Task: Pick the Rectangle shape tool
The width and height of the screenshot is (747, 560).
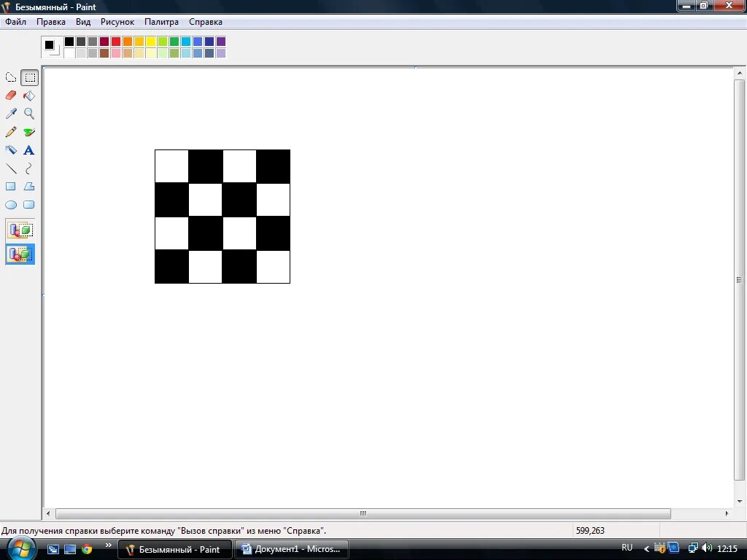Action: pos(11,186)
